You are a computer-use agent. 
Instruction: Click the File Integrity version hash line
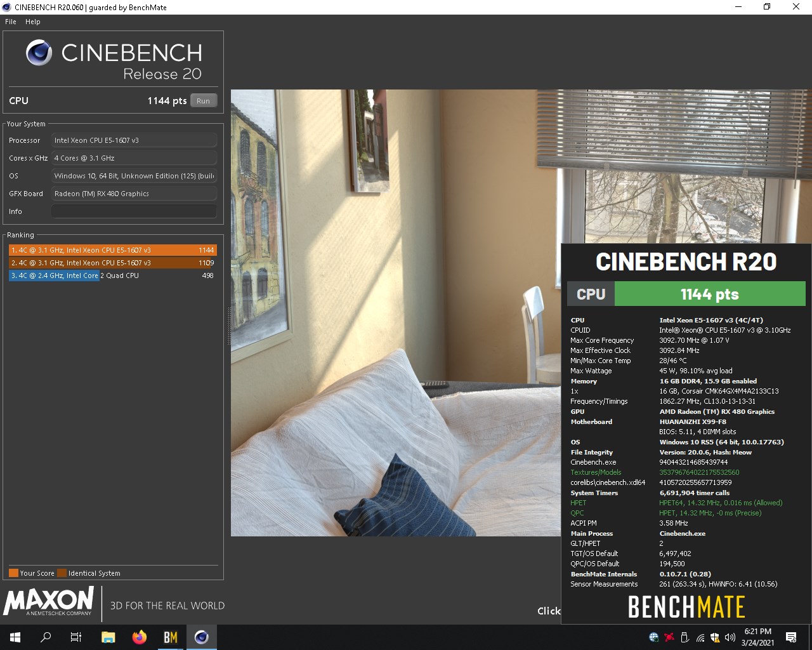point(661,452)
